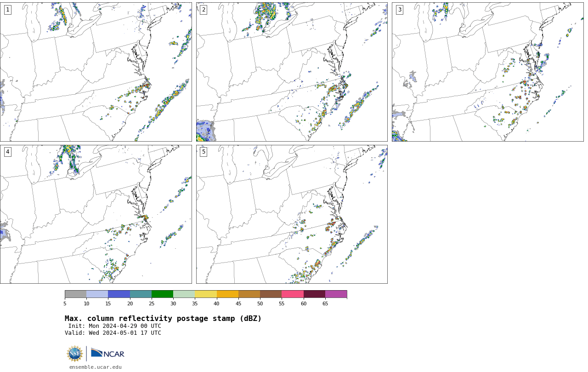Open ensemble member 1 reflectivity map
This screenshot has width=588, height=372.
click(96, 72)
